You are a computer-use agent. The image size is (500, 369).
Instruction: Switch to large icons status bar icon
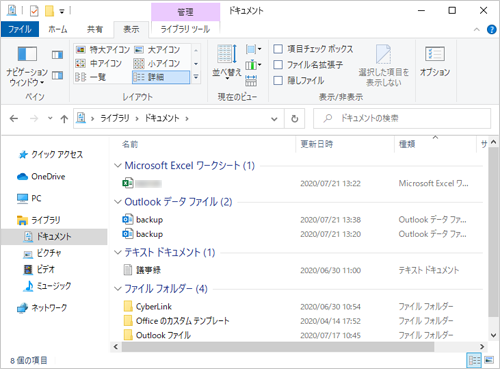tap(489, 360)
